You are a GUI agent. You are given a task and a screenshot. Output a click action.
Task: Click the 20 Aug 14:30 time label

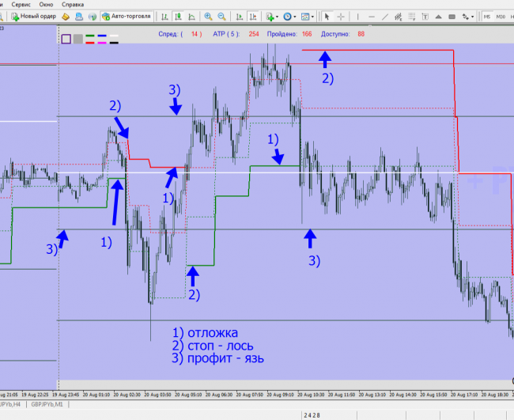coord(403,395)
